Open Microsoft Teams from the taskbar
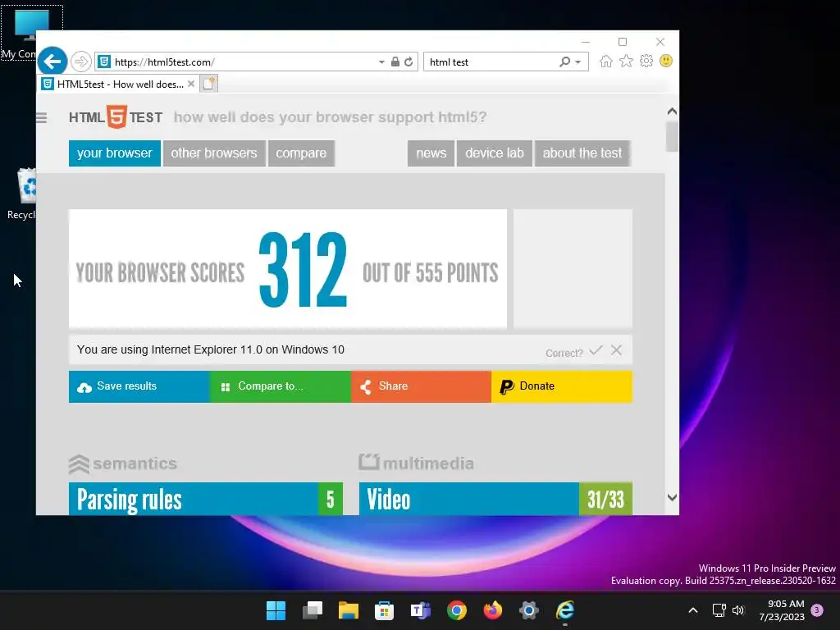 [421, 610]
